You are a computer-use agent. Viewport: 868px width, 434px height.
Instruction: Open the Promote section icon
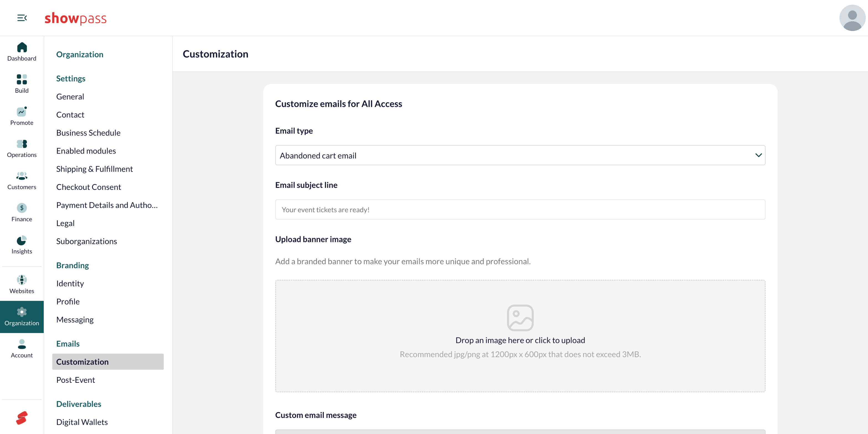click(22, 111)
